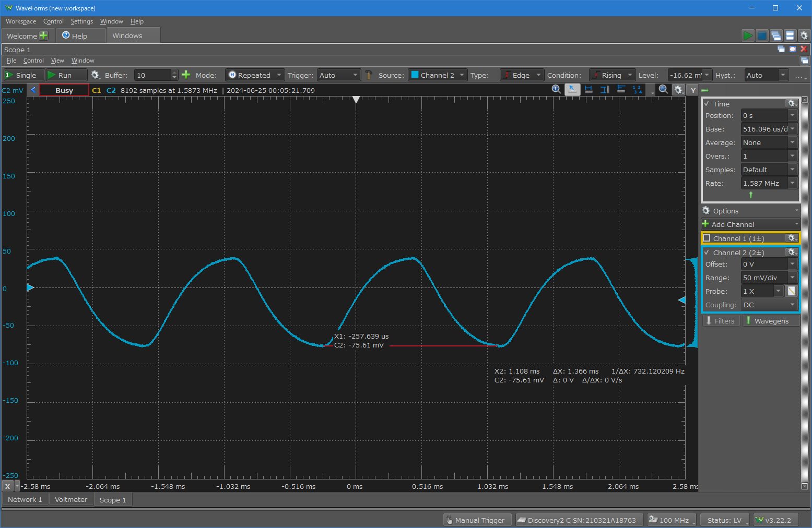Open Channel 2 gear settings
Viewport: 812px width, 528px height.
pos(792,252)
